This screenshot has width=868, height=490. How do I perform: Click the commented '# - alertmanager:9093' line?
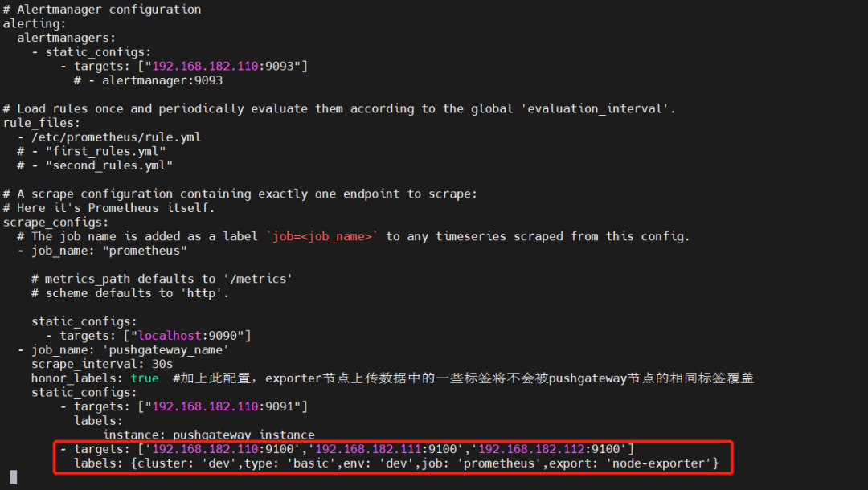click(x=149, y=80)
